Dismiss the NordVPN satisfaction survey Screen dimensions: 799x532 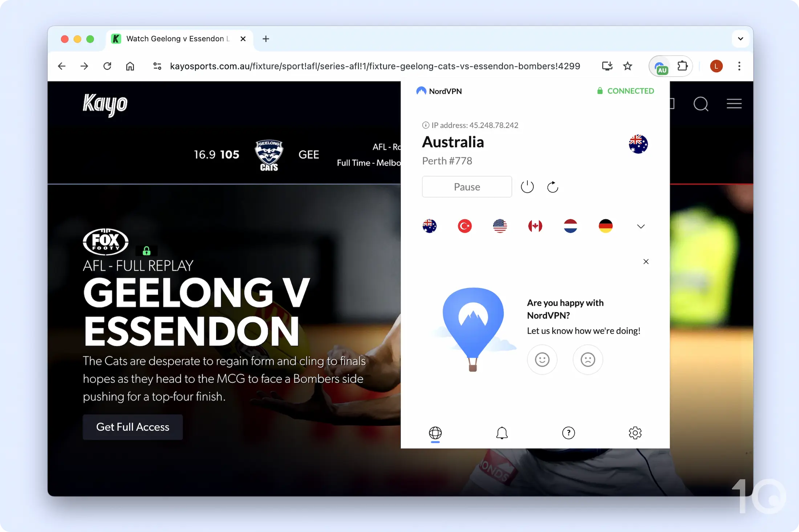(646, 261)
